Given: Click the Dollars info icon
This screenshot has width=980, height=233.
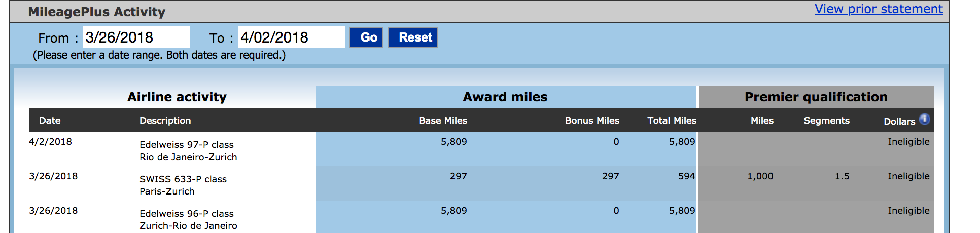Looking at the screenshot, I should click(x=925, y=119).
